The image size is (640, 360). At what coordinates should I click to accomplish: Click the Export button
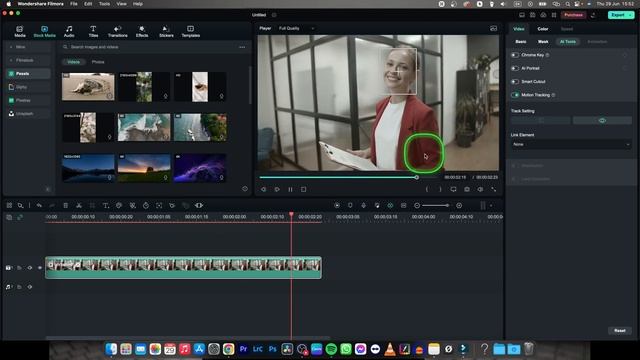tap(617, 15)
